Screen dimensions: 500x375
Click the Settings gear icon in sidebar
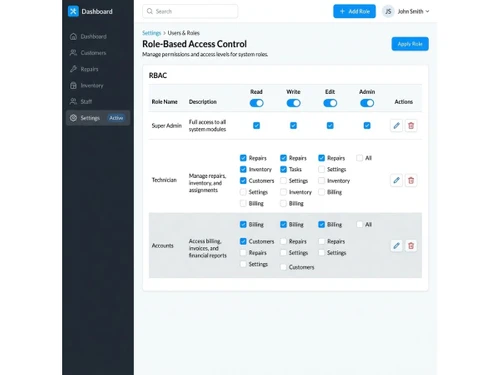click(x=73, y=118)
